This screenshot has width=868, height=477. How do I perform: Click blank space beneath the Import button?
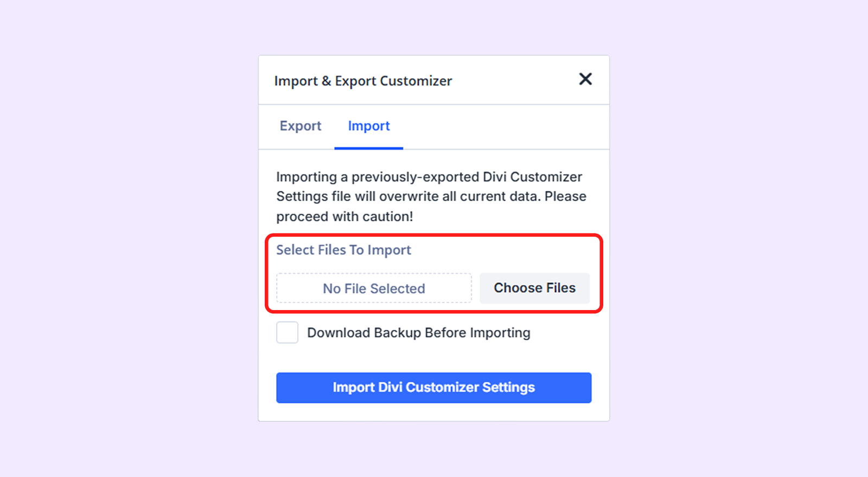(x=433, y=412)
